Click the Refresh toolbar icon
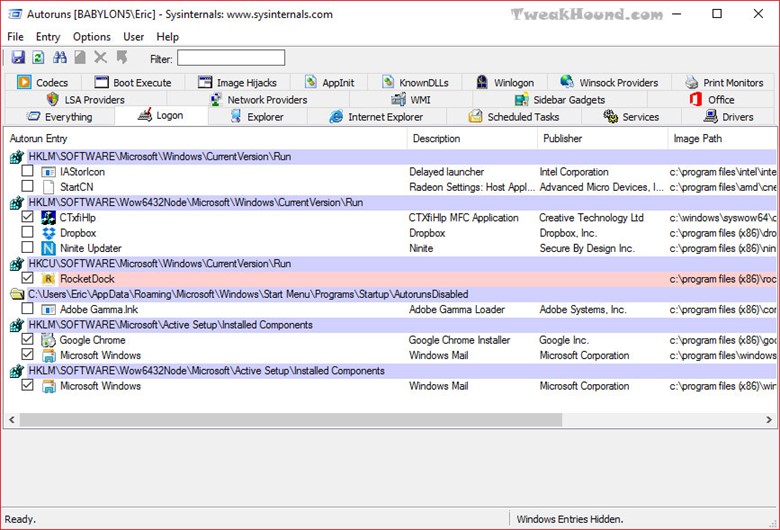 [38, 57]
